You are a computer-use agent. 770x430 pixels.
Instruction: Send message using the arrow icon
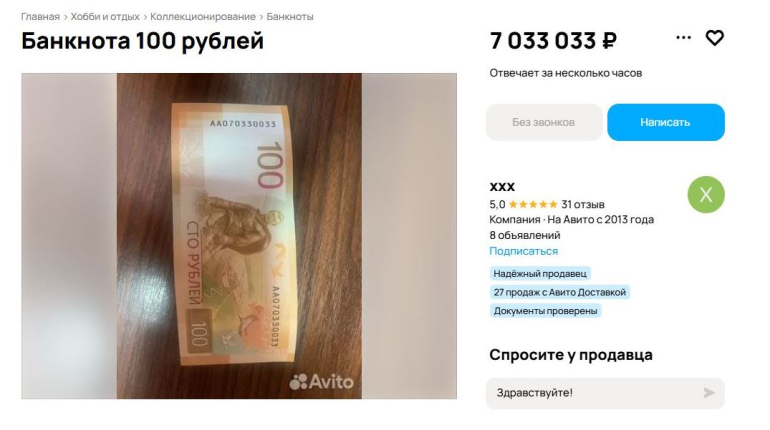709,393
